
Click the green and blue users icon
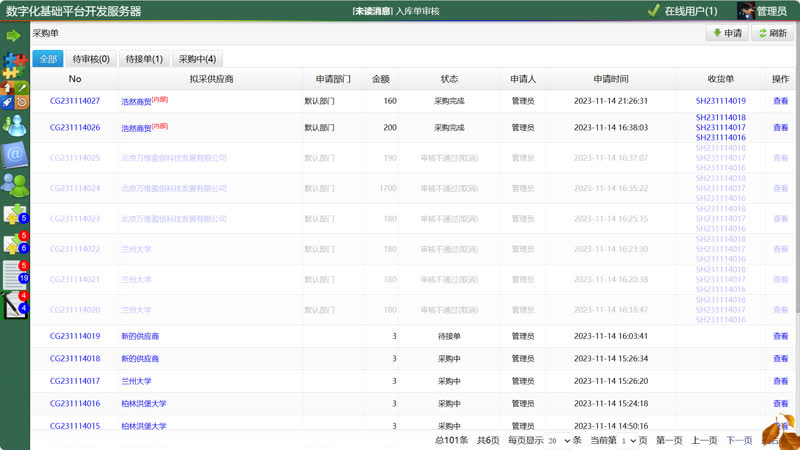14,184
